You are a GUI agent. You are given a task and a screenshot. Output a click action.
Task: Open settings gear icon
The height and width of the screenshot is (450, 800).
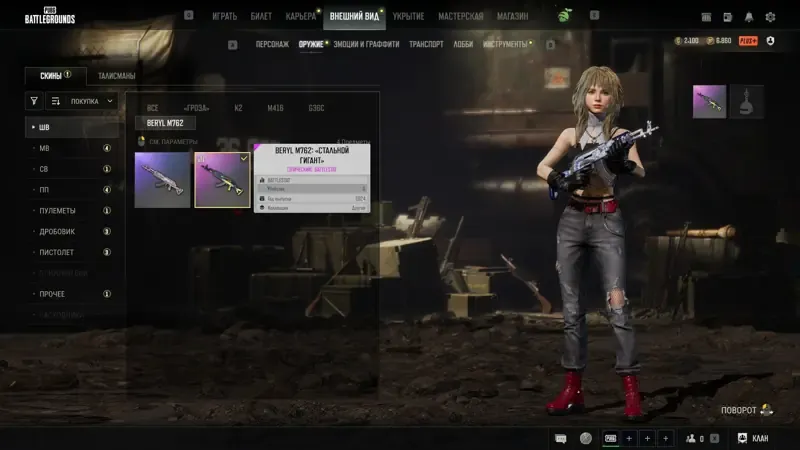click(770, 17)
